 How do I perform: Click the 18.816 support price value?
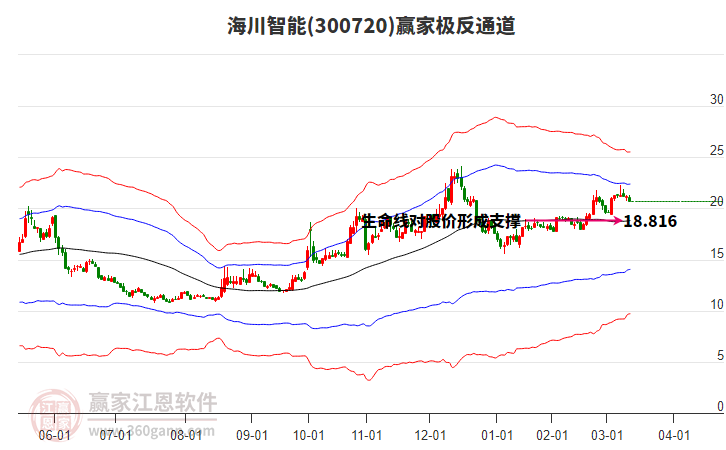tap(650, 221)
